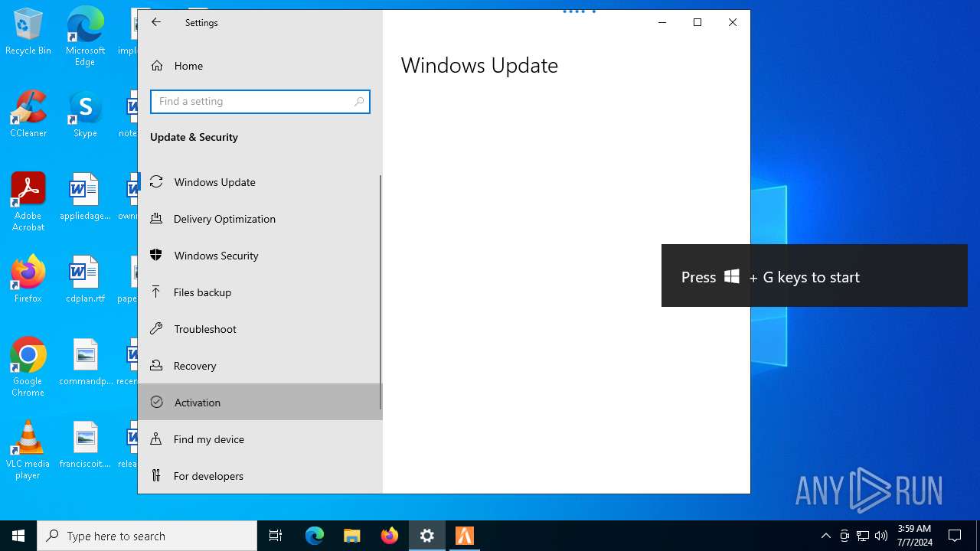Click the Recovery icon
Screen dimensions: 980x551
click(156, 365)
